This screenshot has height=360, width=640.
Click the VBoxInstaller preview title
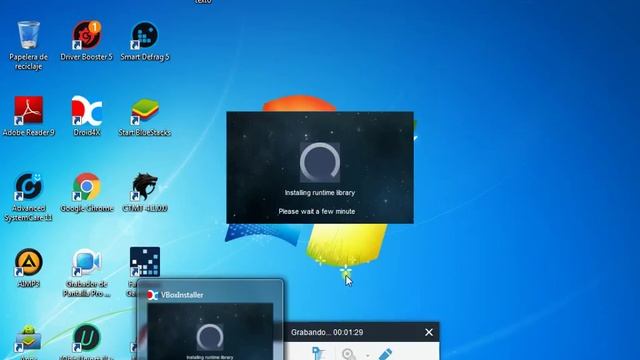(182, 295)
